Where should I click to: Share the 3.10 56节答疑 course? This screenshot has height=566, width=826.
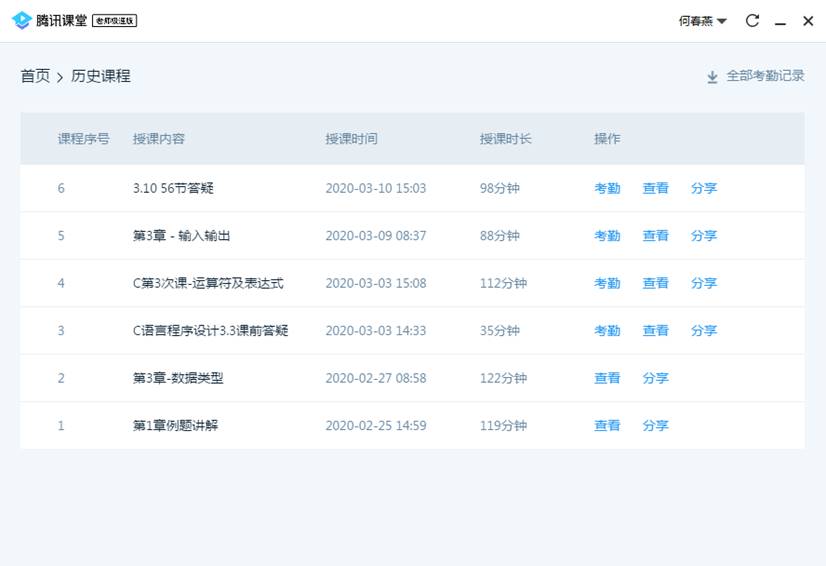tap(704, 188)
